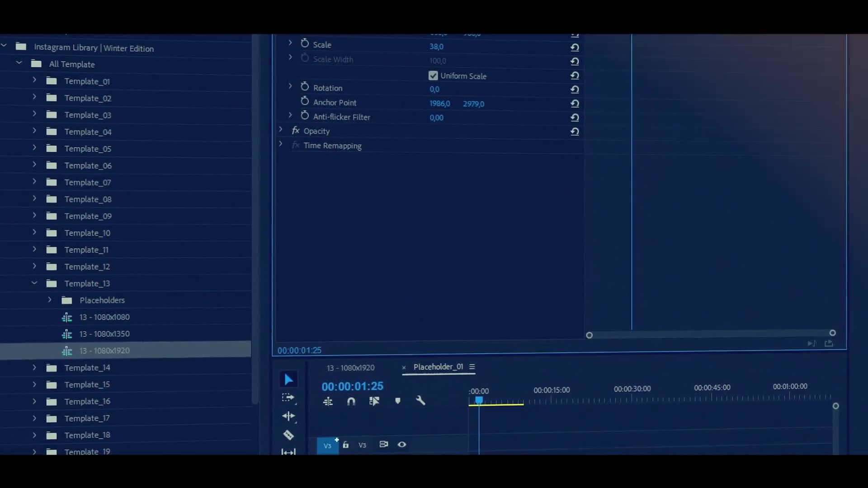
Task: Reset the Anchor Point parameter
Action: coord(575,103)
